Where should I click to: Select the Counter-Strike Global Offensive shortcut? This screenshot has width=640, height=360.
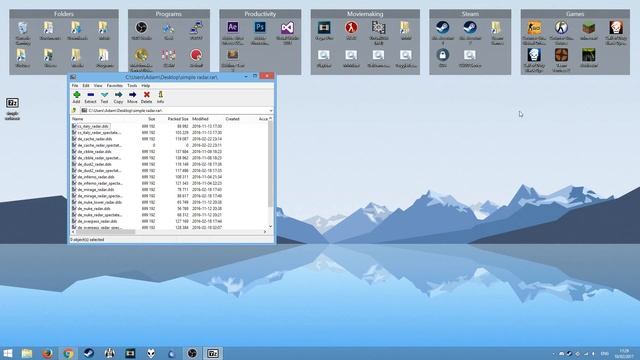pyautogui.click(x=534, y=33)
